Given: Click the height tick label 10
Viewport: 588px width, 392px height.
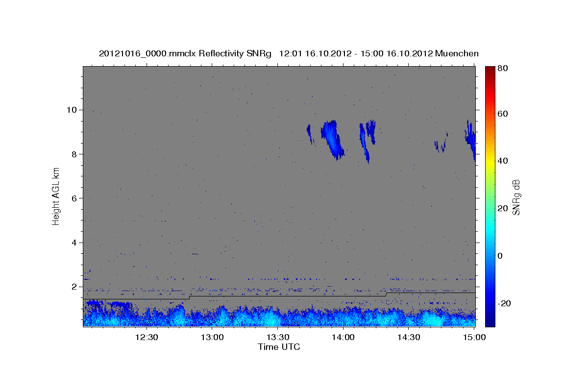Looking at the screenshot, I should (73, 110).
